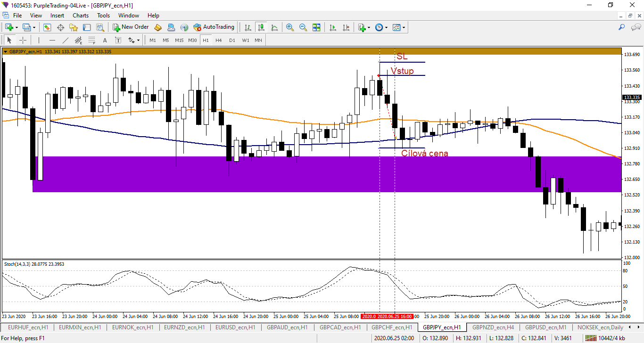The width and height of the screenshot is (644, 343).
Task: Open the Tools menu
Action: tap(104, 16)
